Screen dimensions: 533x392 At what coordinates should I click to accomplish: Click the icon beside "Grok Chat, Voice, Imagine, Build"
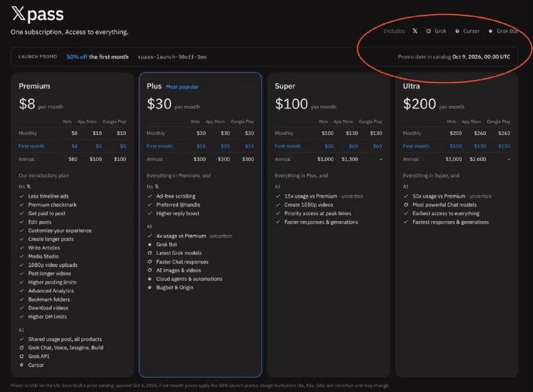coord(21,348)
